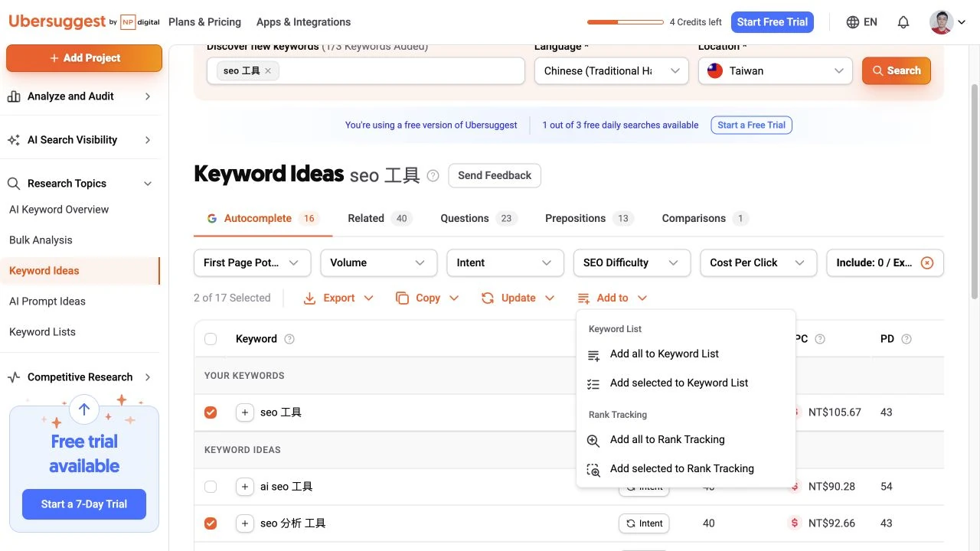The width and height of the screenshot is (980, 551).
Task: Click the plus button beside 'seo 工具'
Action: [x=244, y=412]
